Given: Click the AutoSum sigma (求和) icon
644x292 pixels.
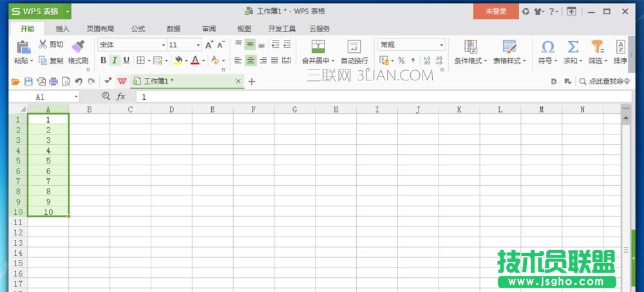Looking at the screenshot, I should 573,46.
